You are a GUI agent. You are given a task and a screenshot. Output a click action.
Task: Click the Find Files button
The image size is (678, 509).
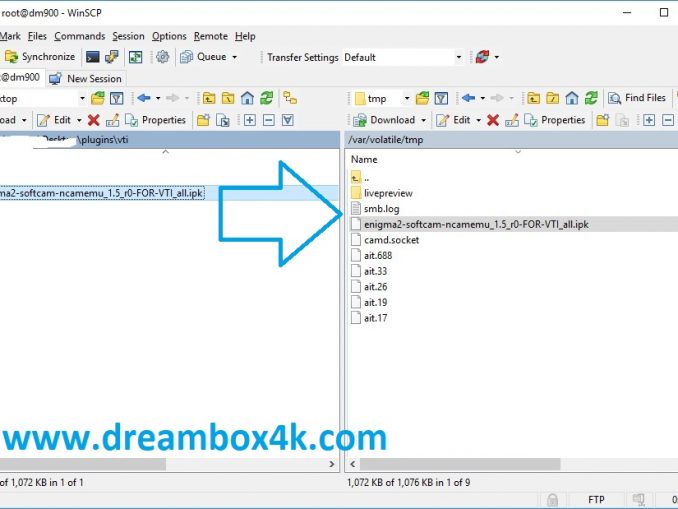point(637,98)
